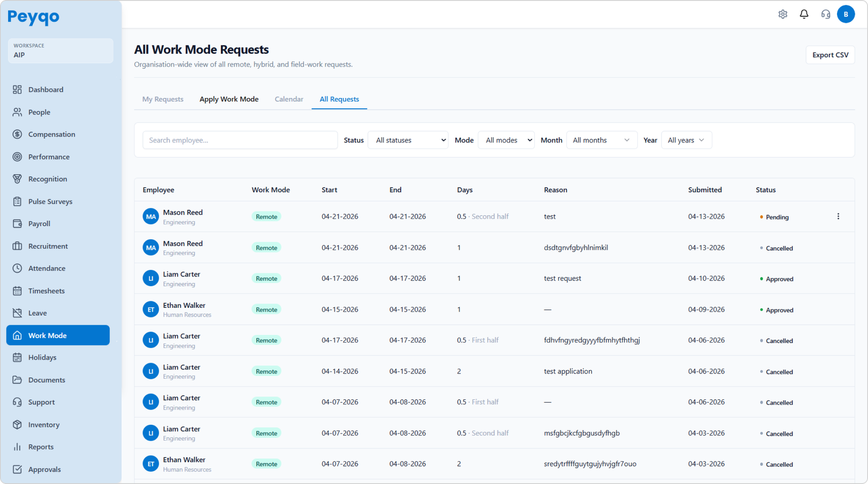The image size is (868, 484).
Task: Click the reason 'sredytrffffguytgujyhvjgfr7ouo'
Action: (x=590, y=464)
